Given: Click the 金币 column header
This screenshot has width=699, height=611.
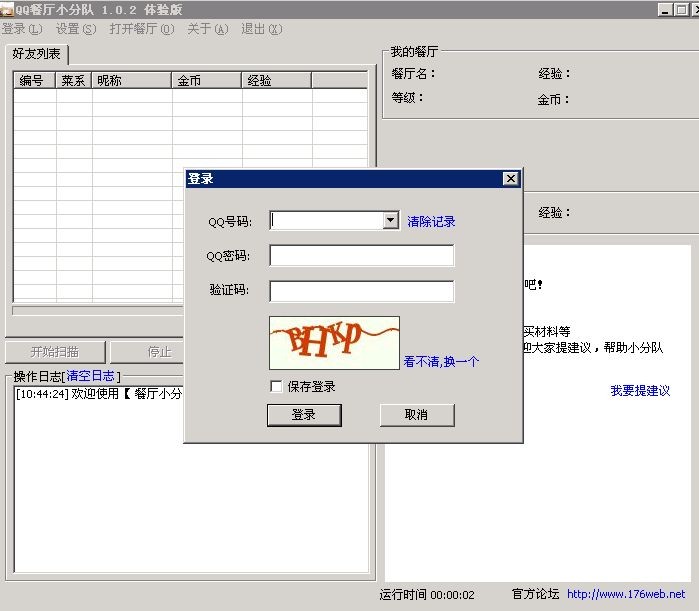Looking at the screenshot, I should [x=207, y=80].
